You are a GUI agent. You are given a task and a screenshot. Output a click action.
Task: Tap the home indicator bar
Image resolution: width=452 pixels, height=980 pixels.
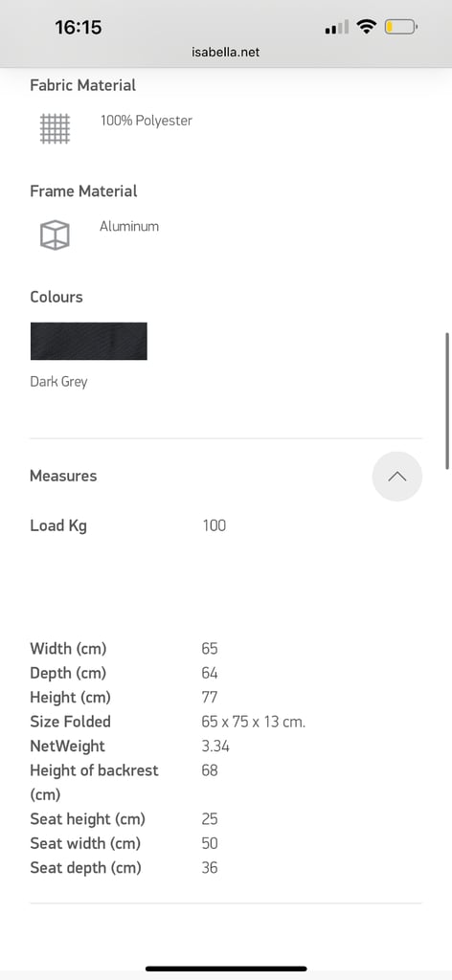click(x=226, y=969)
